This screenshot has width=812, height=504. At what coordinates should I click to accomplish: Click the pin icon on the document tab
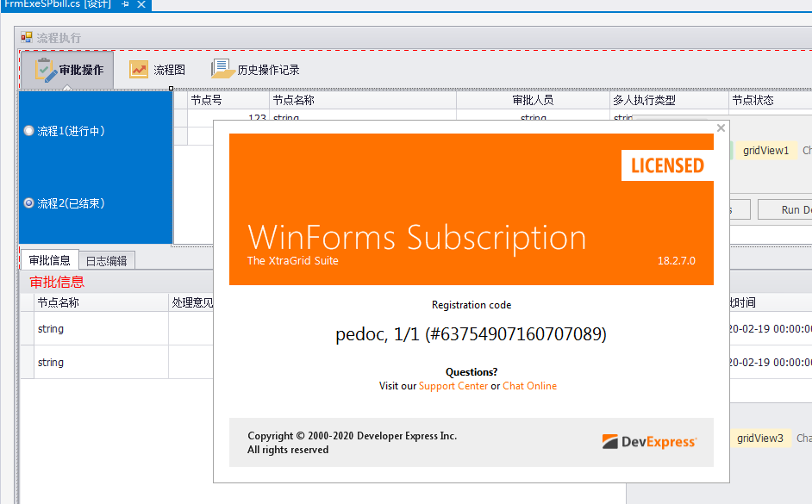(x=125, y=4)
